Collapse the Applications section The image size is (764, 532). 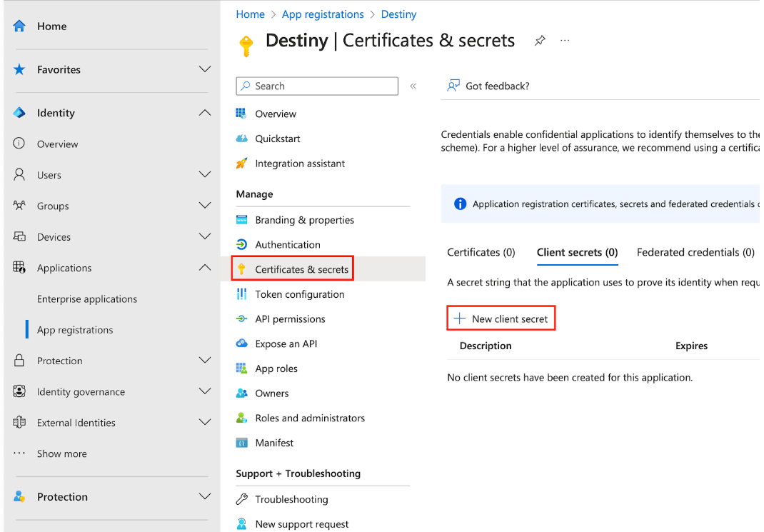coord(205,267)
